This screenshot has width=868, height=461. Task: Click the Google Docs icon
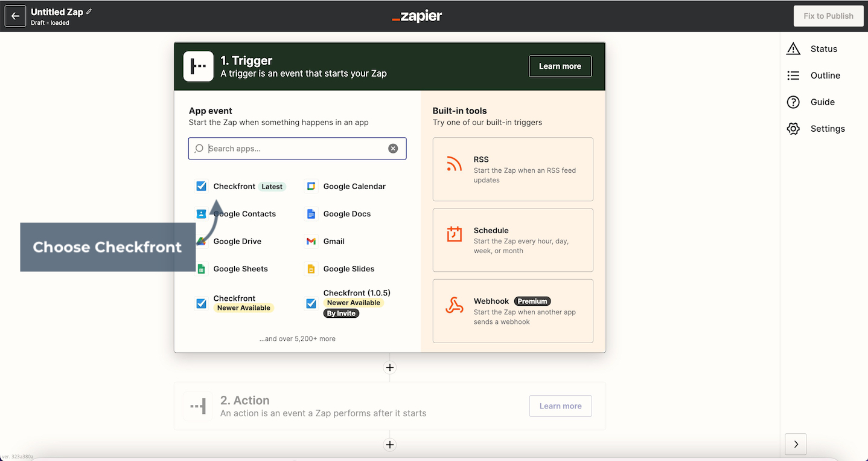(x=311, y=214)
